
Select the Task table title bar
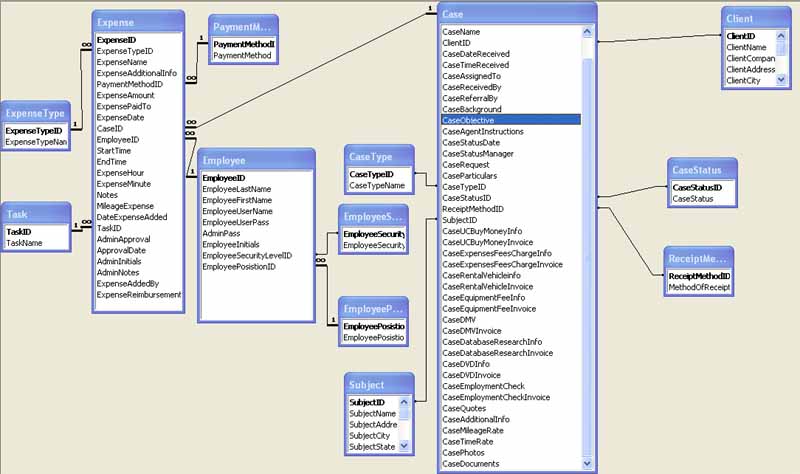(x=35, y=214)
